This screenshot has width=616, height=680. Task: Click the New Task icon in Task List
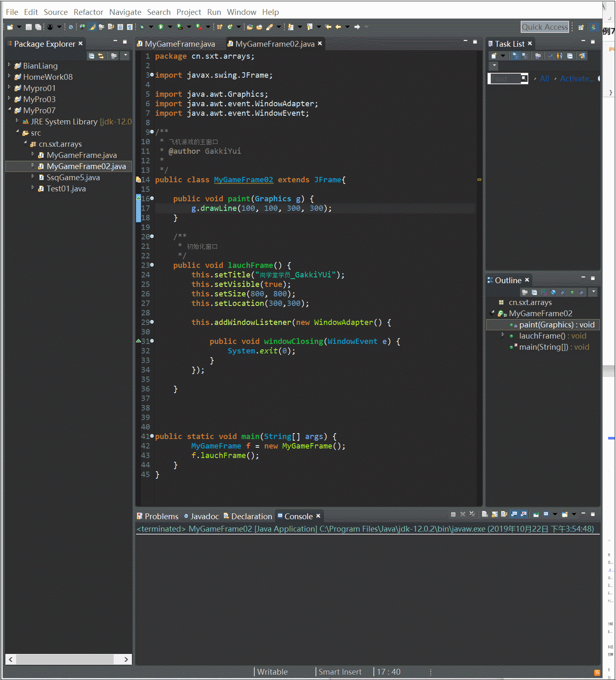click(494, 56)
